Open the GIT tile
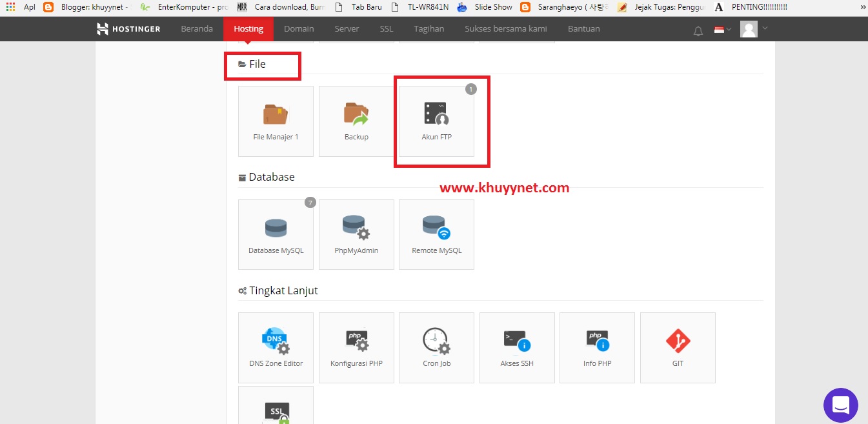This screenshot has width=868, height=424. click(x=678, y=348)
